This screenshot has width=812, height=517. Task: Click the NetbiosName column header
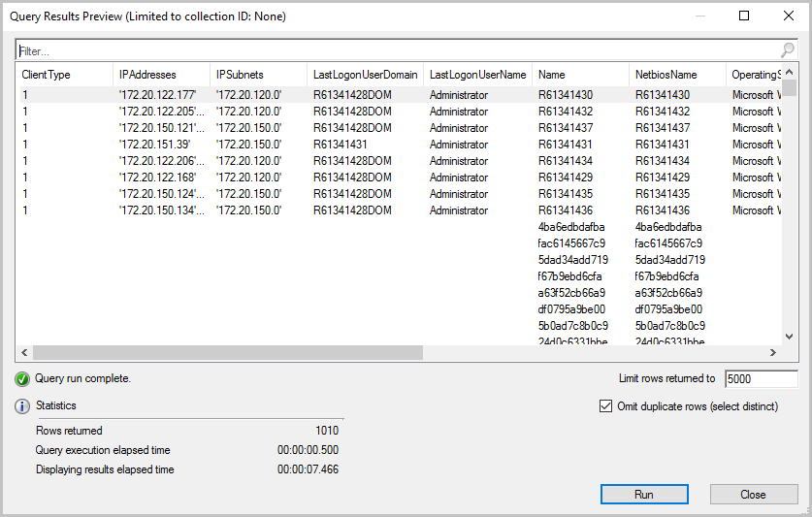coord(666,75)
